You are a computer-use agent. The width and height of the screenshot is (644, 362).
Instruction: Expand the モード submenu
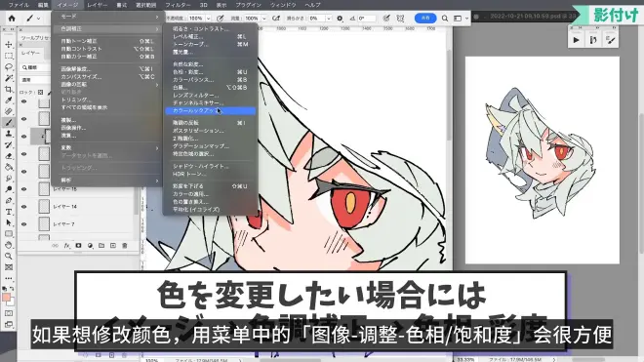click(x=106, y=17)
